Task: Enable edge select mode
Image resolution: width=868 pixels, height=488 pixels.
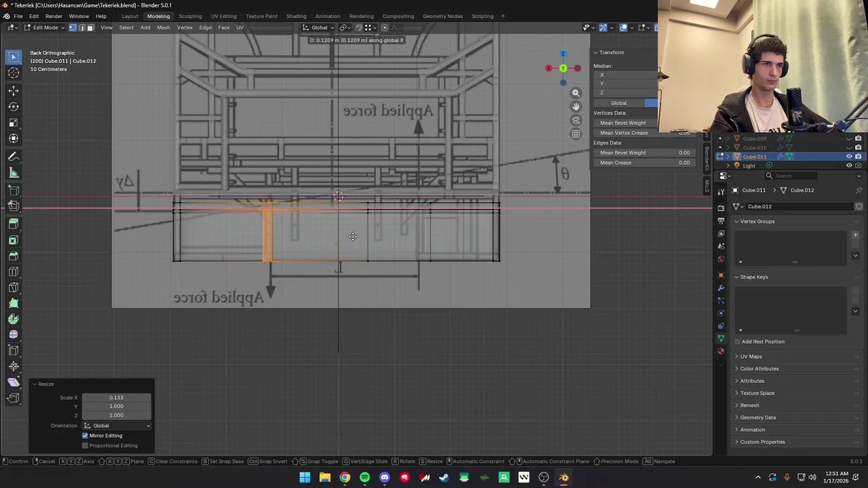Action: pos(81,28)
